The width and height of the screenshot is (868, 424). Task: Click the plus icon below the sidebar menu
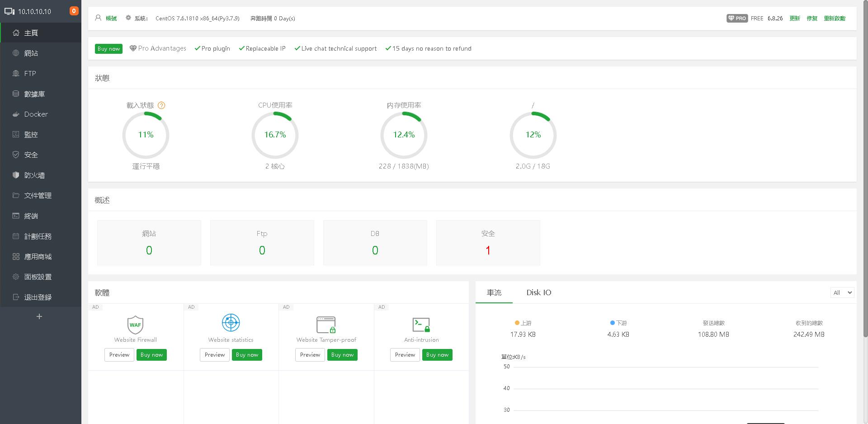pos(39,316)
